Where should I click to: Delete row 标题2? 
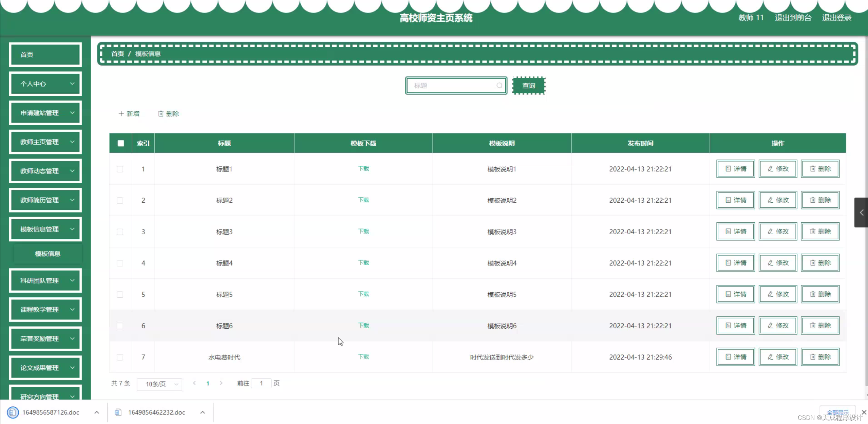820,200
